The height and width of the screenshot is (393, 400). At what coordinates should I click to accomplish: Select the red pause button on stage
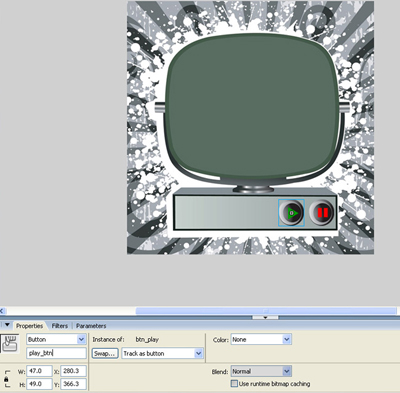[322, 213]
